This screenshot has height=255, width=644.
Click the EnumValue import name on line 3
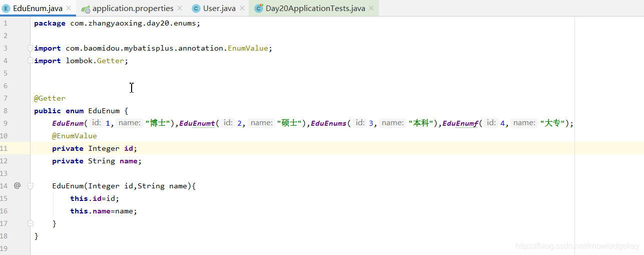click(248, 48)
